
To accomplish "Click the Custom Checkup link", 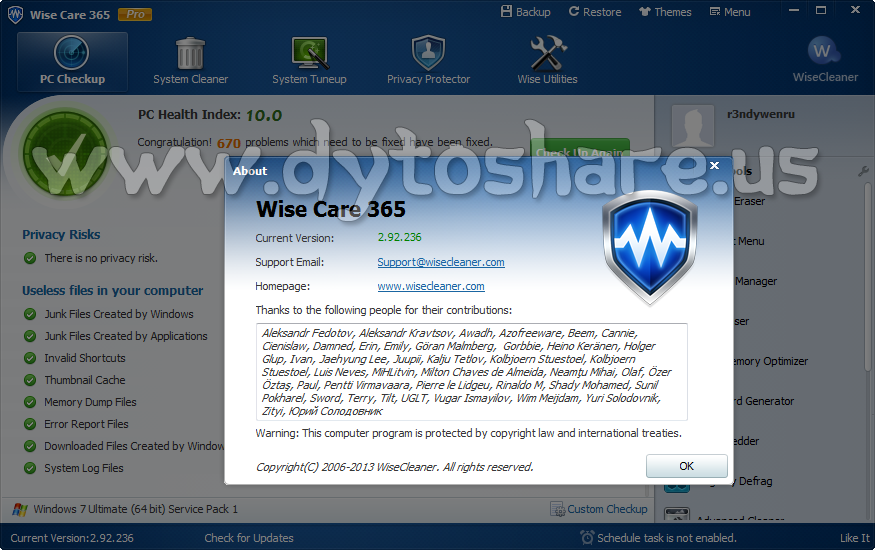I will coord(607,509).
